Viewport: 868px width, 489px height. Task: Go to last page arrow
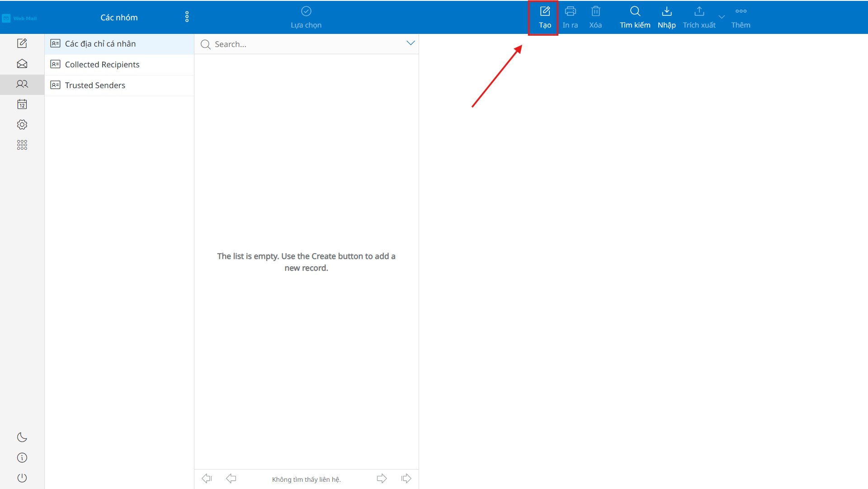click(406, 479)
